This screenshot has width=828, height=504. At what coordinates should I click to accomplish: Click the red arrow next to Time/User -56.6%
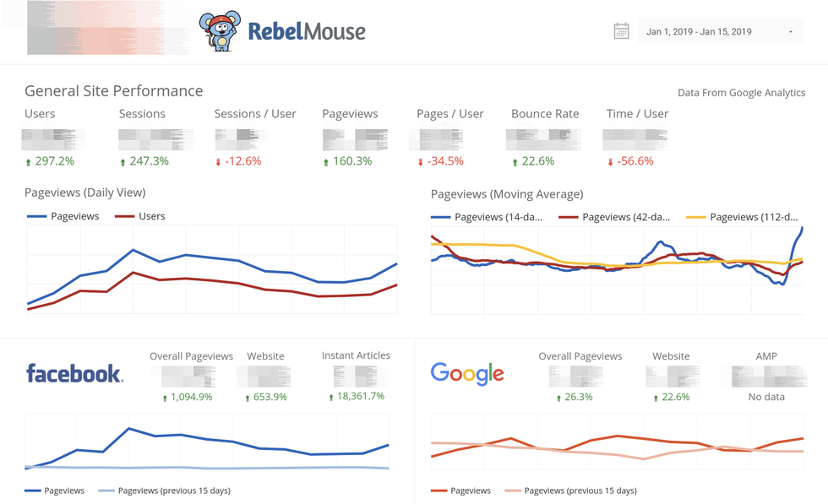[x=609, y=160]
